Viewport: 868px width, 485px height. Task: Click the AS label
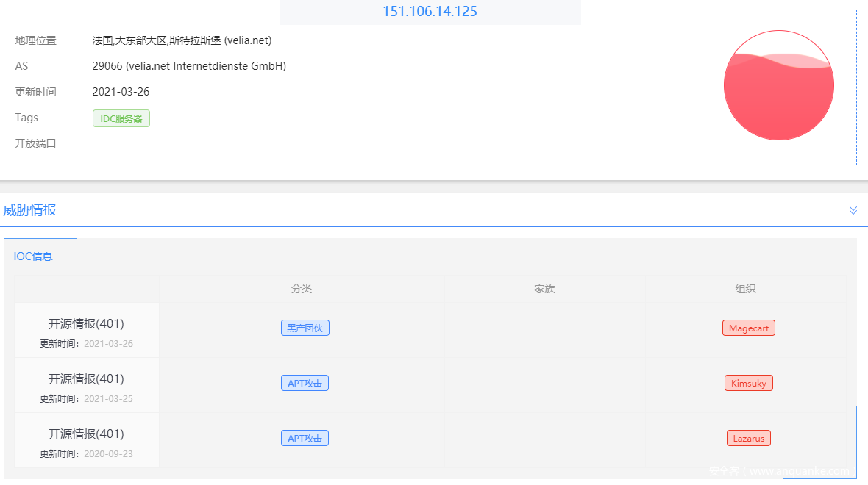pyautogui.click(x=21, y=66)
